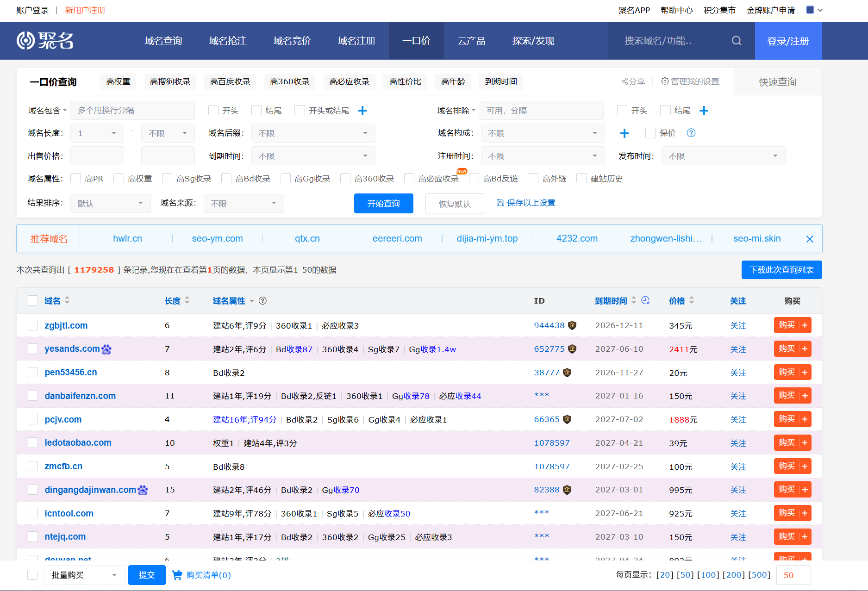This screenshot has width=868, height=591.
Task: Open the pcjv.com domain link
Action: click(x=63, y=419)
